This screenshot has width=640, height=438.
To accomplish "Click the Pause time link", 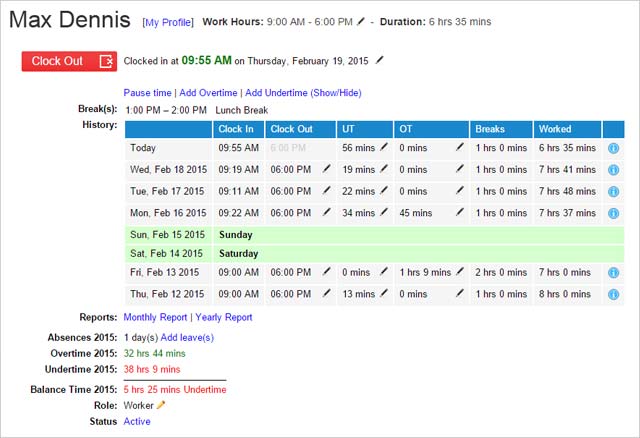I will click(x=147, y=93).
